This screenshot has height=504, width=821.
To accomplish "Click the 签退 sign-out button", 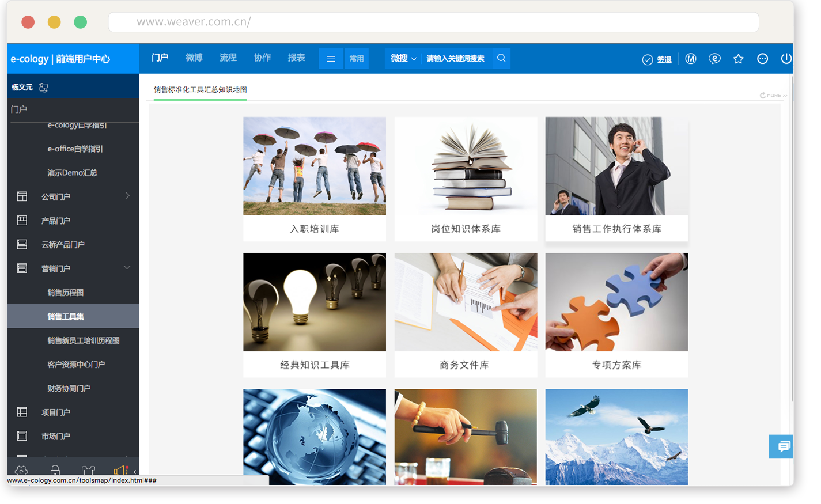I will pos(657,59).
